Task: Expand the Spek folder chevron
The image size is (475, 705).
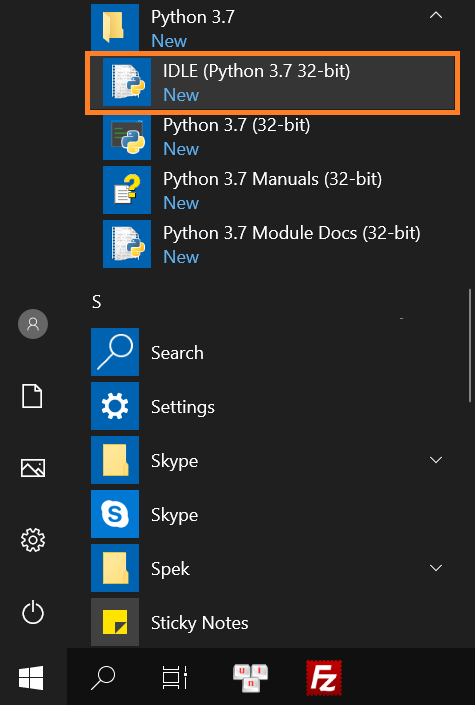Action: point(436,568)
